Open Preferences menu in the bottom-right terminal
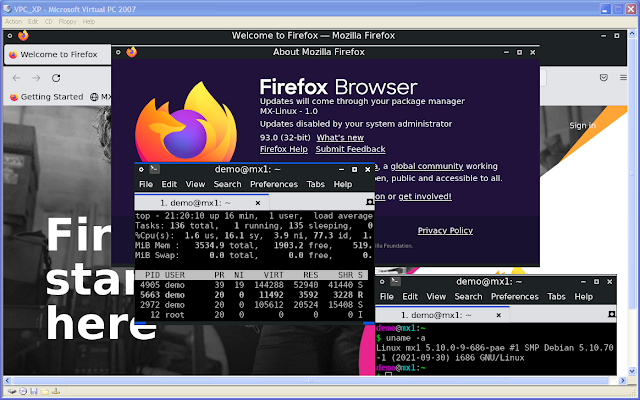The image size is (640, 400). 515,296
